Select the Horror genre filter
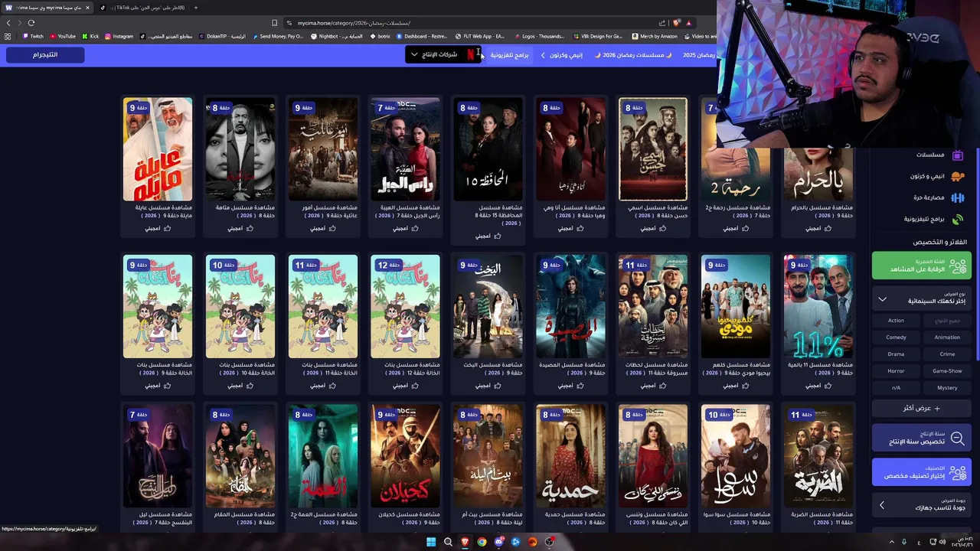 (x=896, y=371)
